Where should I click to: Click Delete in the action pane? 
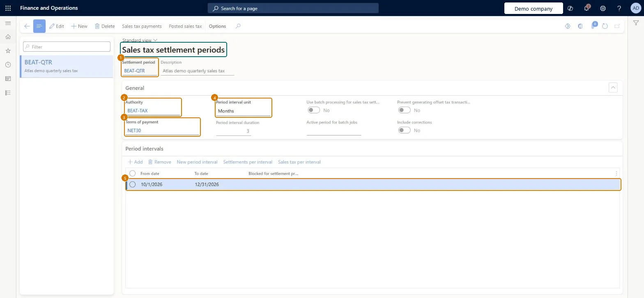[x=105, y=26]
